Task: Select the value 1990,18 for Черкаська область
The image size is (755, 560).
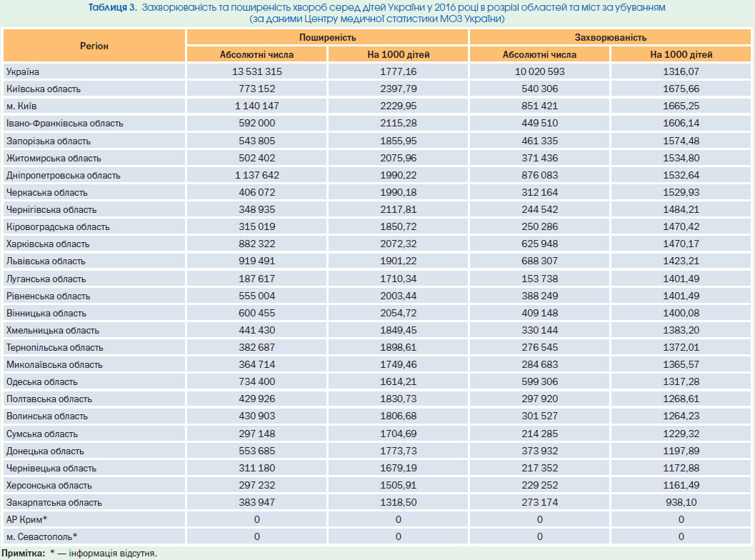Action: tap(398, 193)
